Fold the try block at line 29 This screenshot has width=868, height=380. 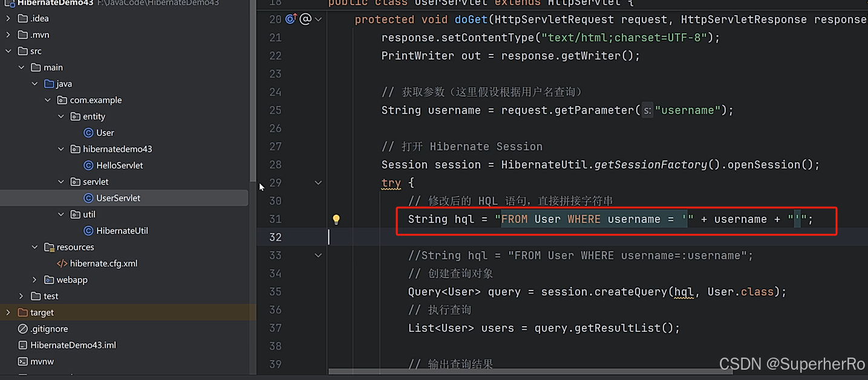point(318,183)
